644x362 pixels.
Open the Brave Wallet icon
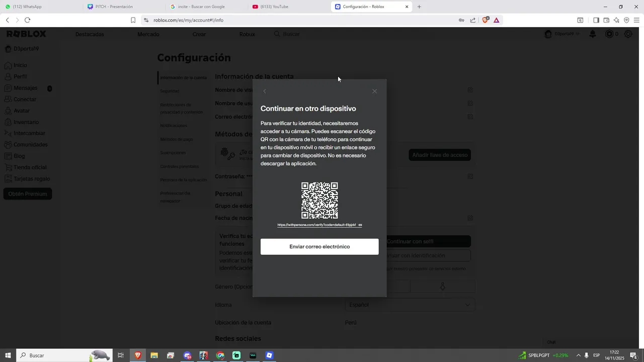coord(606,20)
